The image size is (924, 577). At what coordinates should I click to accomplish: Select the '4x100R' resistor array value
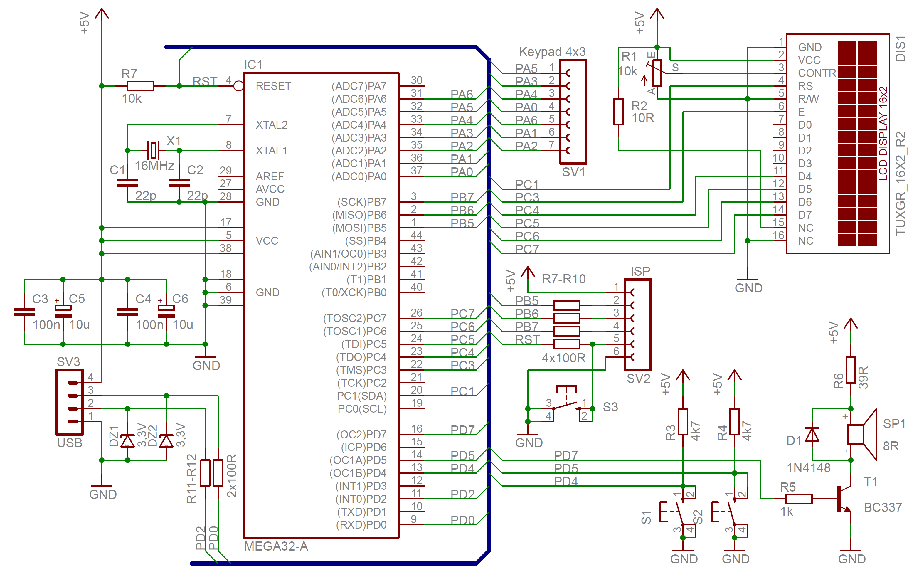563,358
